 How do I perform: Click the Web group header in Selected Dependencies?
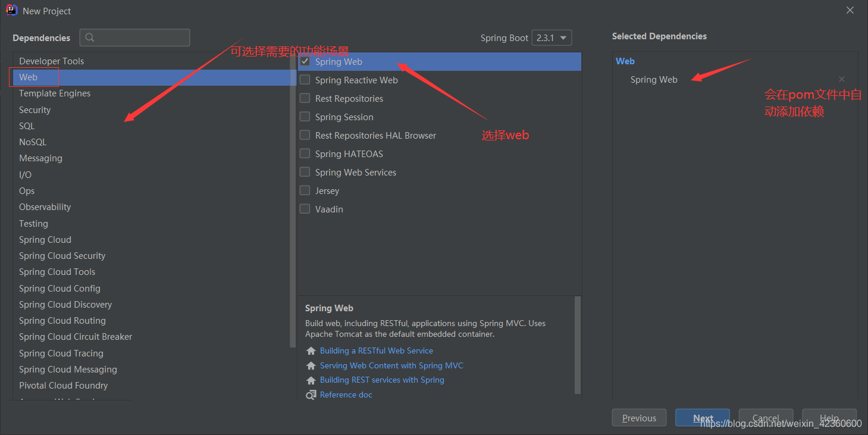click(625, 61)
